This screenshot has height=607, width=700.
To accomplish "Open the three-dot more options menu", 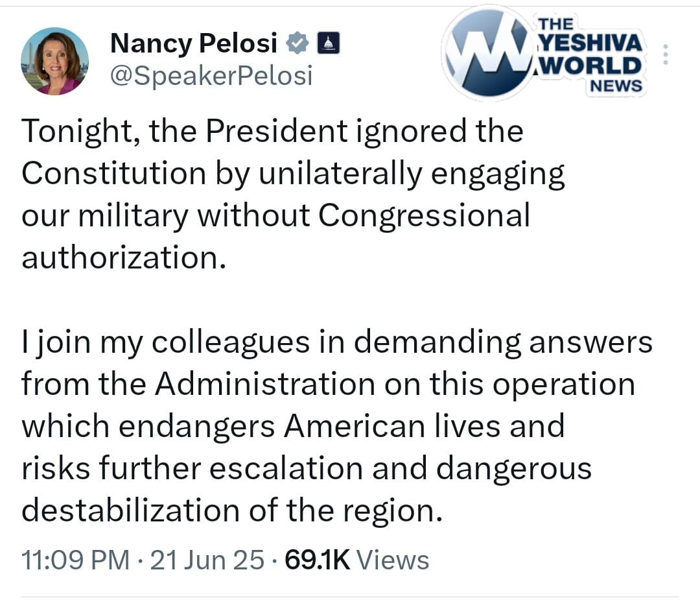I will (x=666, y=56).
